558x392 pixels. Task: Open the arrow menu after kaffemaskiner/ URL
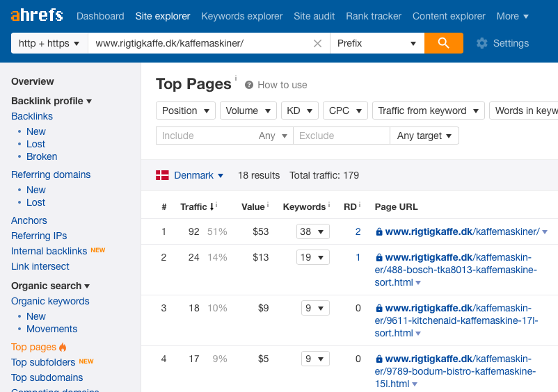545,232
